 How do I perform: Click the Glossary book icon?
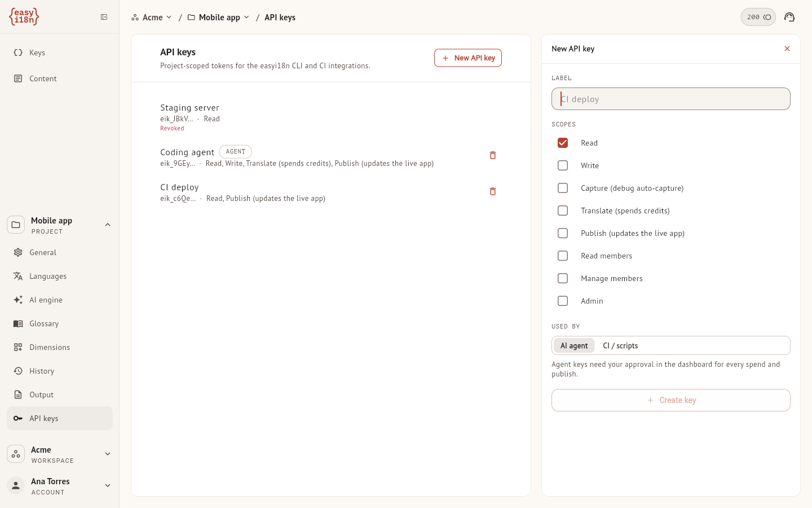click(x=18, y=323)
